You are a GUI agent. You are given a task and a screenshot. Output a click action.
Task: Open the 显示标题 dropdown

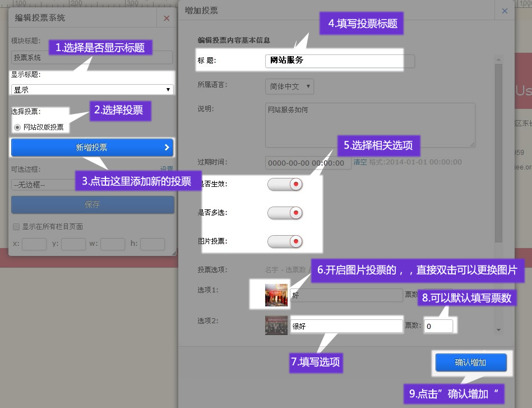coord(92,90)
